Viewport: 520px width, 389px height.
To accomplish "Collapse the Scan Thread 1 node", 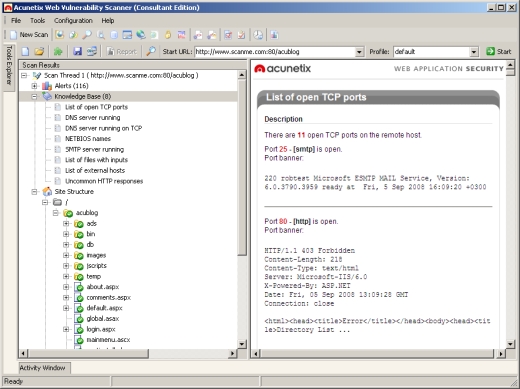I will coord(24,75).
